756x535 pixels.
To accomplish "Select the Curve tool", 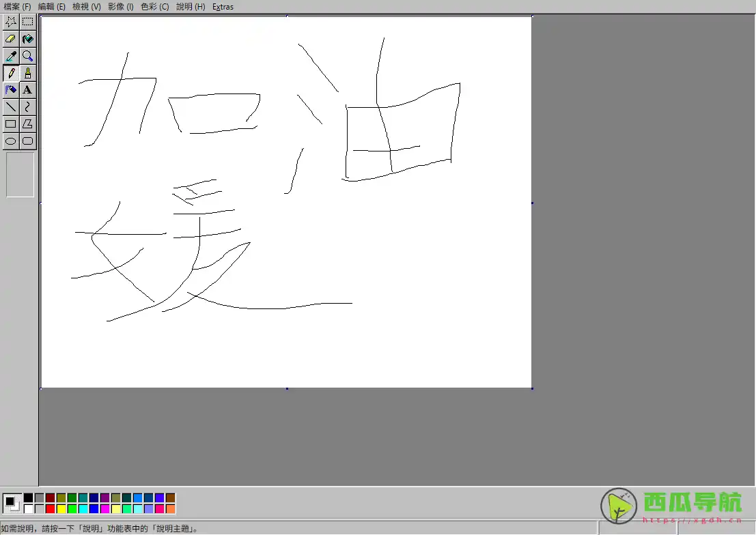I will click(x=28, y=107).
